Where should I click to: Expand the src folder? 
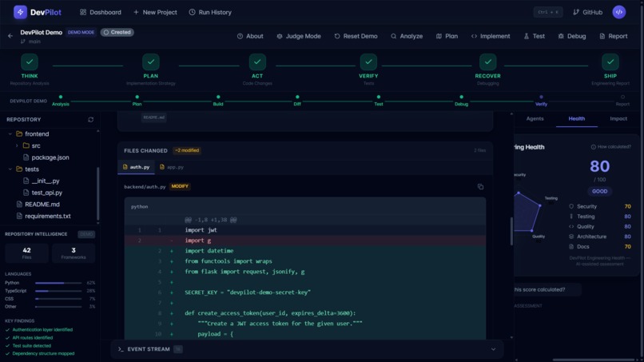[x=17, y=145]
